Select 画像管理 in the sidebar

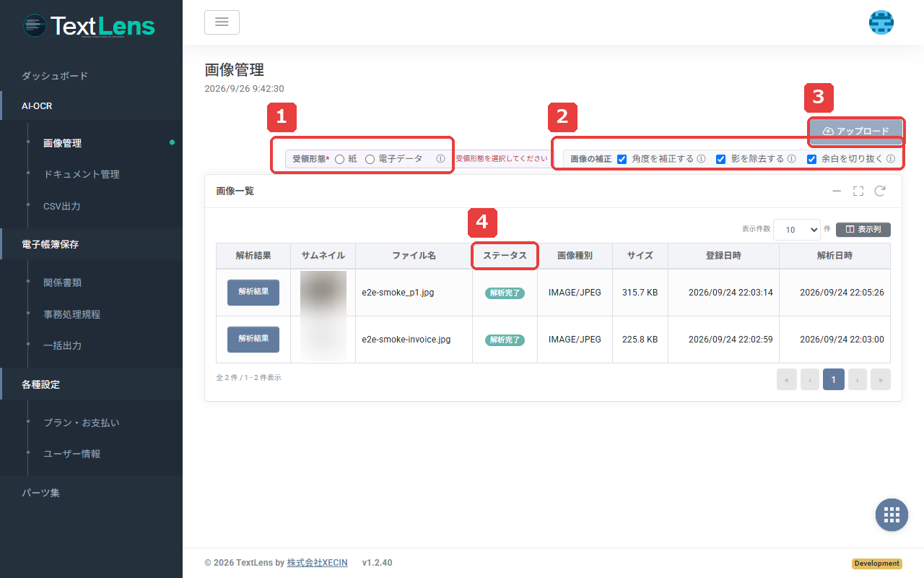point(62,143)
